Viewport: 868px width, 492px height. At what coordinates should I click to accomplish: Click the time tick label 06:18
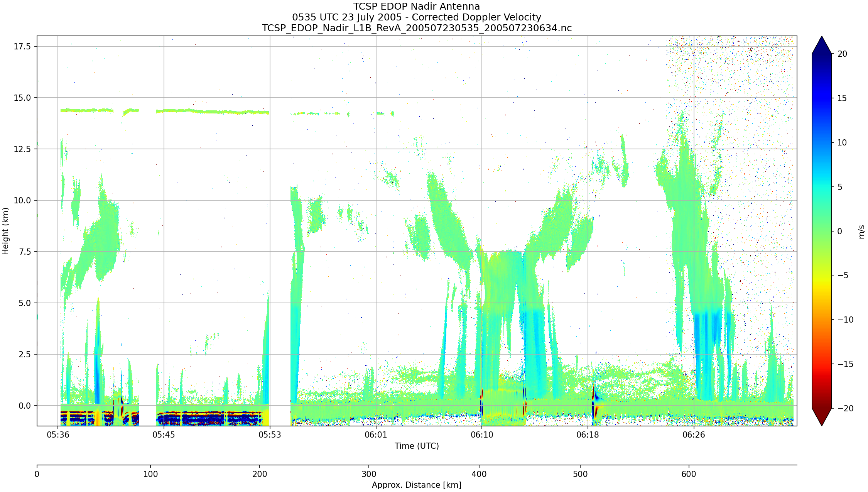[588, 435]
